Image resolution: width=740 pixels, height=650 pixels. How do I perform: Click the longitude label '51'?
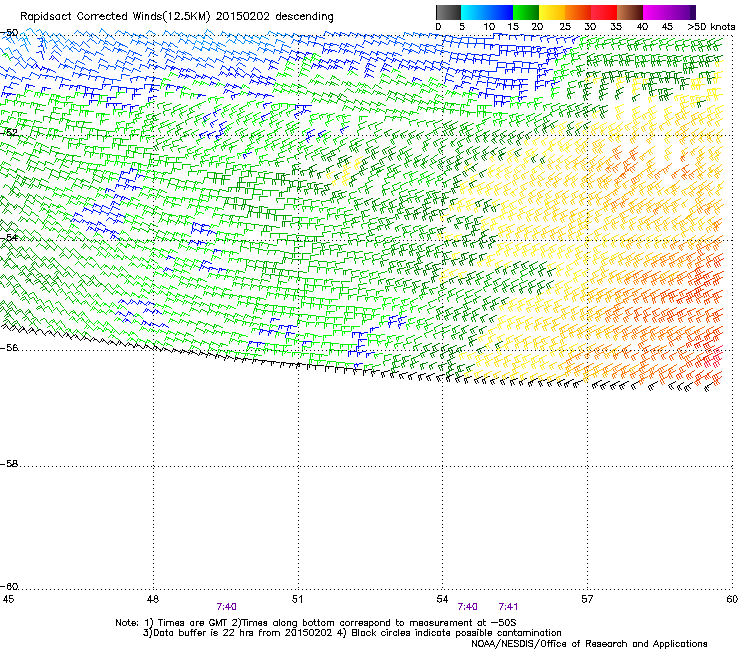click(x=297, y=599)
